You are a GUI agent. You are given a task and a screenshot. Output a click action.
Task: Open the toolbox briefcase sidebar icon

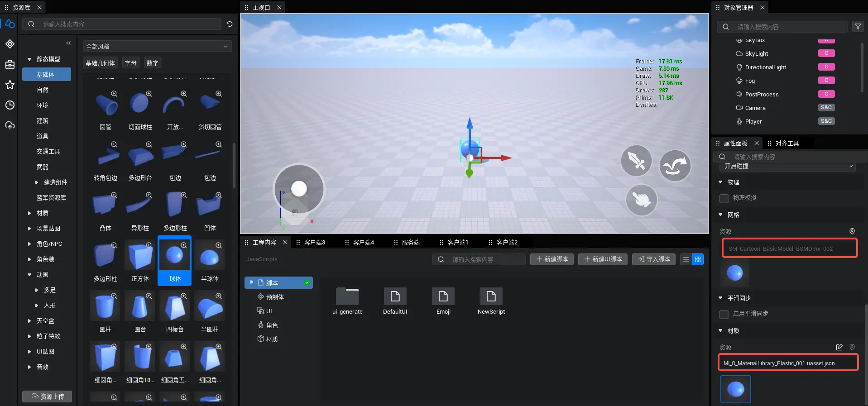[x=10, y=64]
